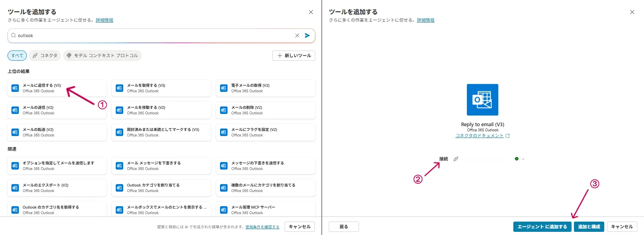Click the Outlook icon on メール メッセージを下書きする card
Viewport: 644px width, 235px height.
(119, 166)
